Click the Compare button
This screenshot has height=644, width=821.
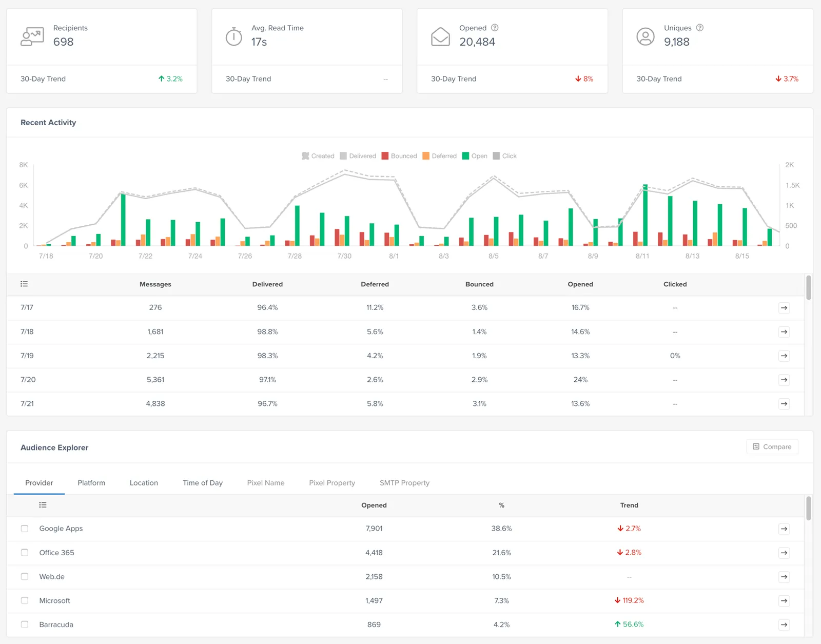click(x=772, y=446)
